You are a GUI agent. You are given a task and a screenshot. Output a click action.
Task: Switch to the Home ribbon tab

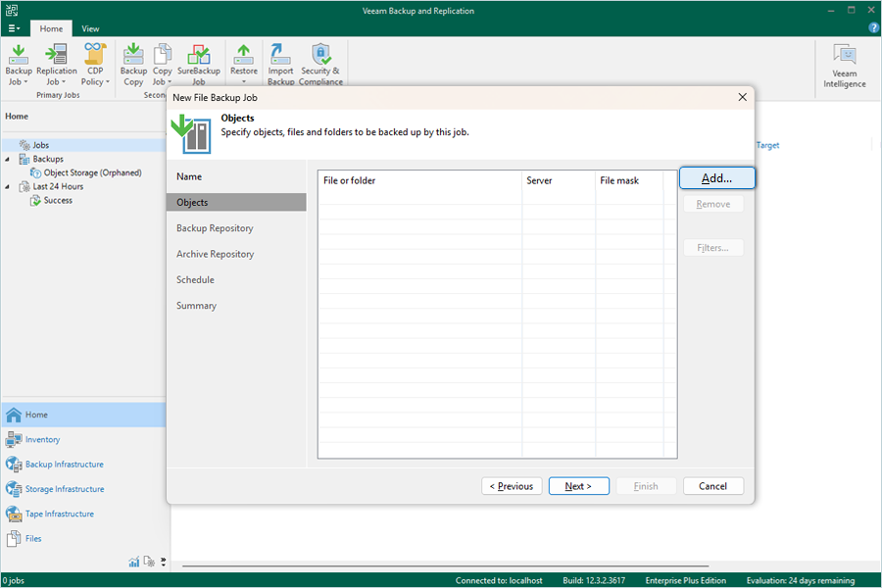(51, 28)
